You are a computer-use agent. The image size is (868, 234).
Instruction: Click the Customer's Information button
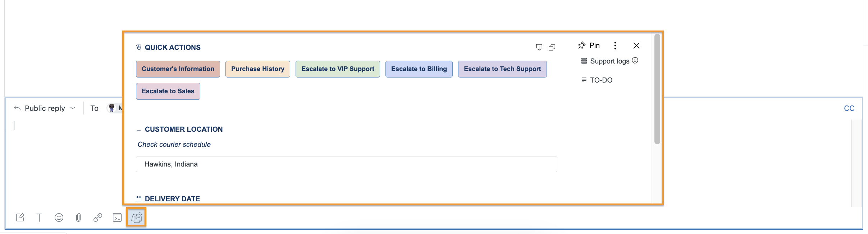tap(178, 69)
